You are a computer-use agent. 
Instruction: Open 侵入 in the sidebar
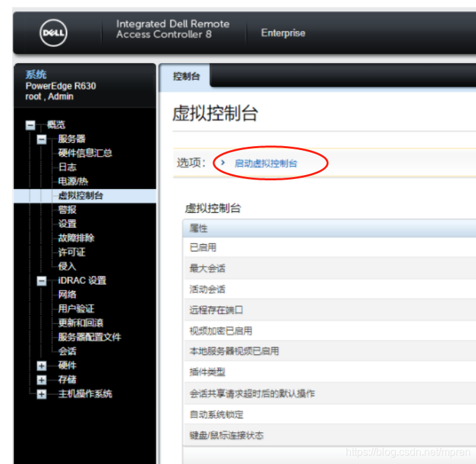click(x=67, y=267)
